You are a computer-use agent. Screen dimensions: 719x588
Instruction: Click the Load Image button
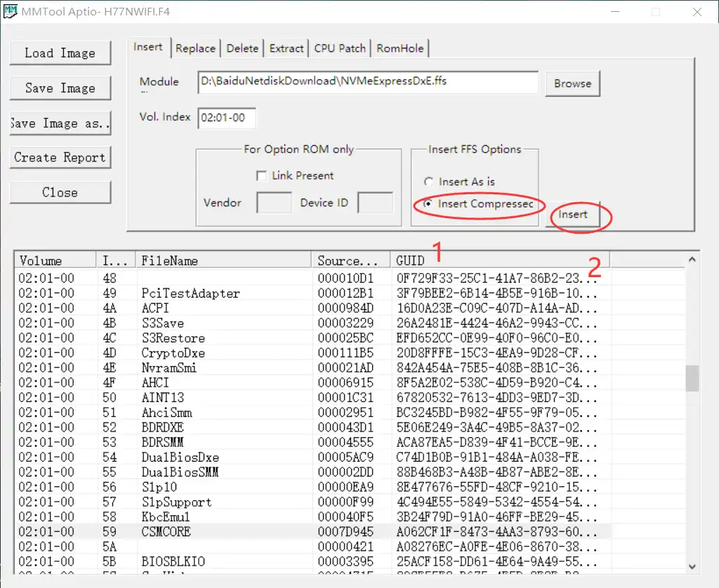60,53
